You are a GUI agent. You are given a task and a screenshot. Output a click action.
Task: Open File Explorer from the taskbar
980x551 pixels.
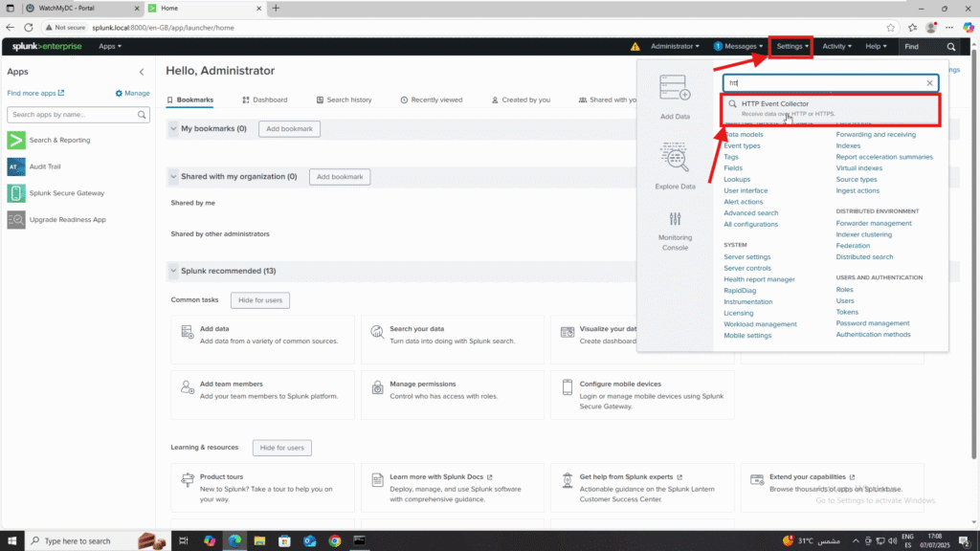coord(259,541)
